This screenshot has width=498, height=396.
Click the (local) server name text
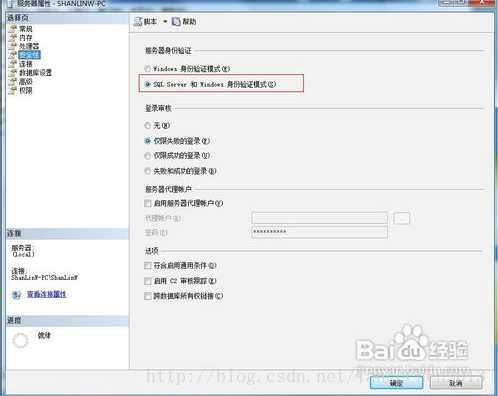tap(23, 254)
